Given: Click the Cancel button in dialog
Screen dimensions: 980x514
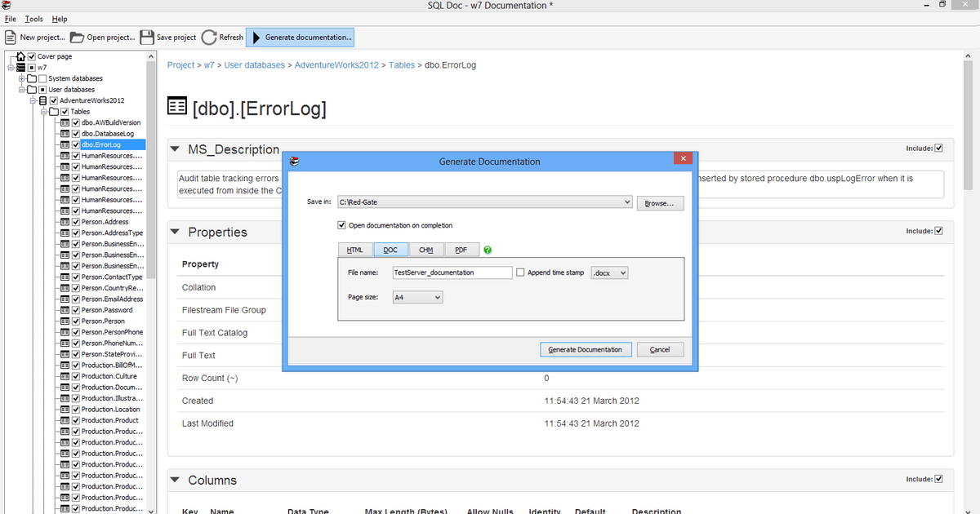Looking at the screenshot, I should pyautogui.click(x=660, y=349).
